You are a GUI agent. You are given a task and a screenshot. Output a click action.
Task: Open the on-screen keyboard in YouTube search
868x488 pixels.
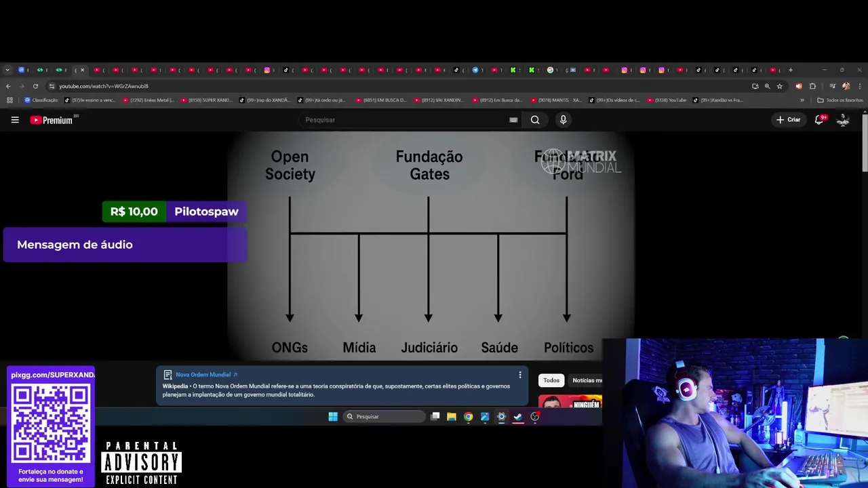pos(513,120)
